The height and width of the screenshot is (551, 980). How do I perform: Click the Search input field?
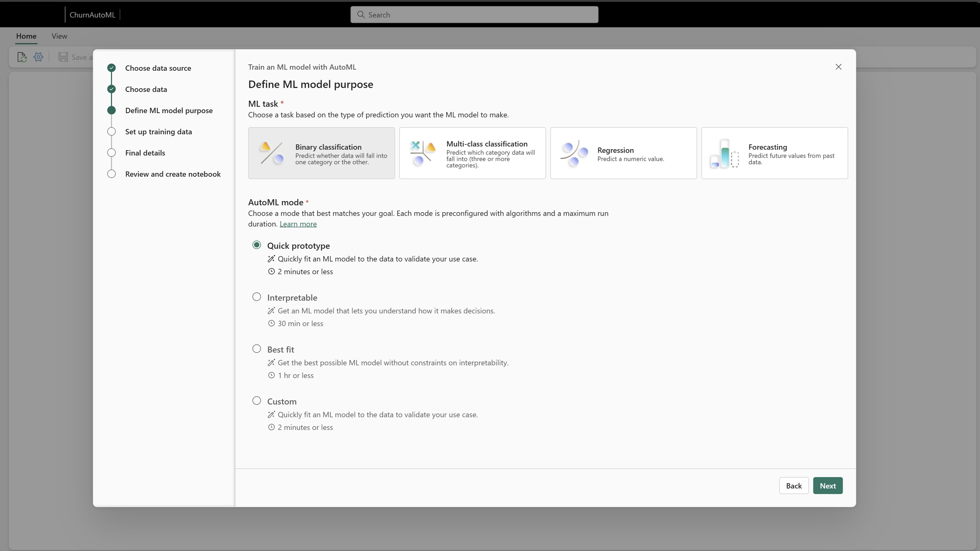tap(474, 15)
